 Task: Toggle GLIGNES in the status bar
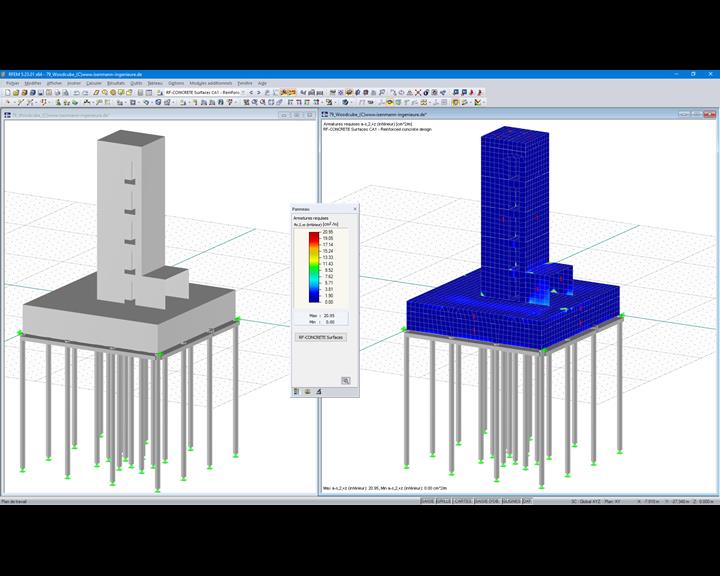click(x=511, y=501)
